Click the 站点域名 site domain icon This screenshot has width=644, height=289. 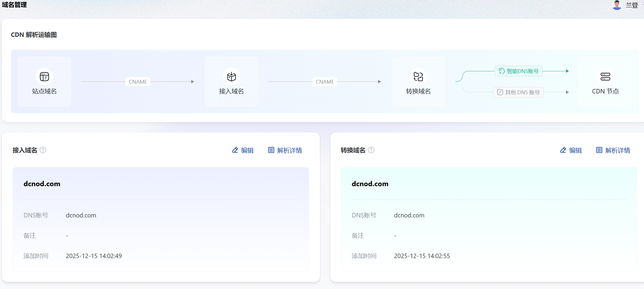click(44, 77)
